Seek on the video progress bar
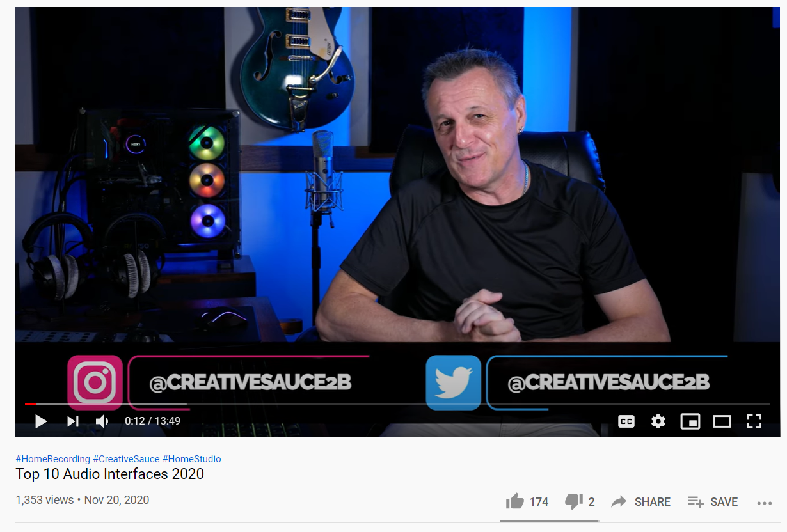The height and width of the screenshot is (532, 787). pyautogui.click(x=397, y=404)
